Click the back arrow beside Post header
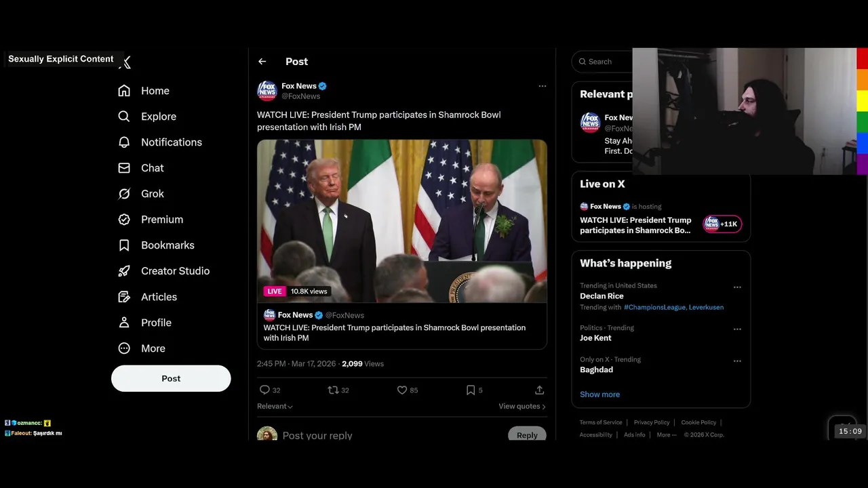Viewport: 868px width, 488px height. pyautogui.click(x=262, y=62)
